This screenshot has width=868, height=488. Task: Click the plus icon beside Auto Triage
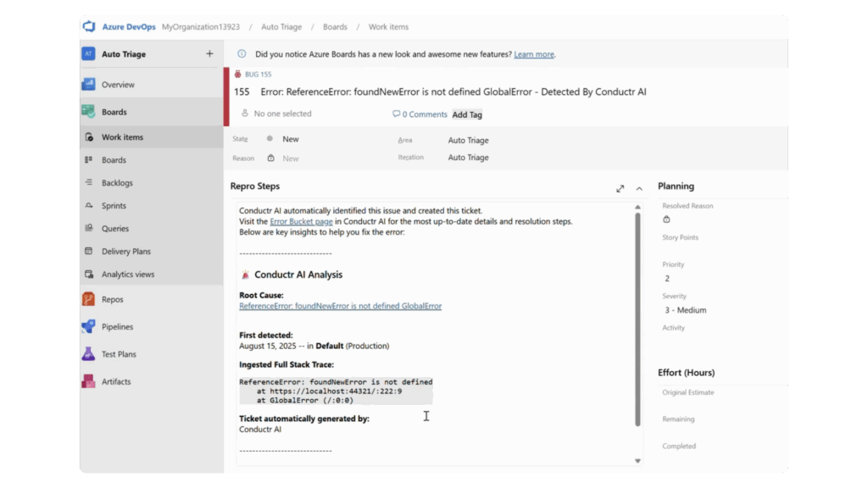[209, 54]
